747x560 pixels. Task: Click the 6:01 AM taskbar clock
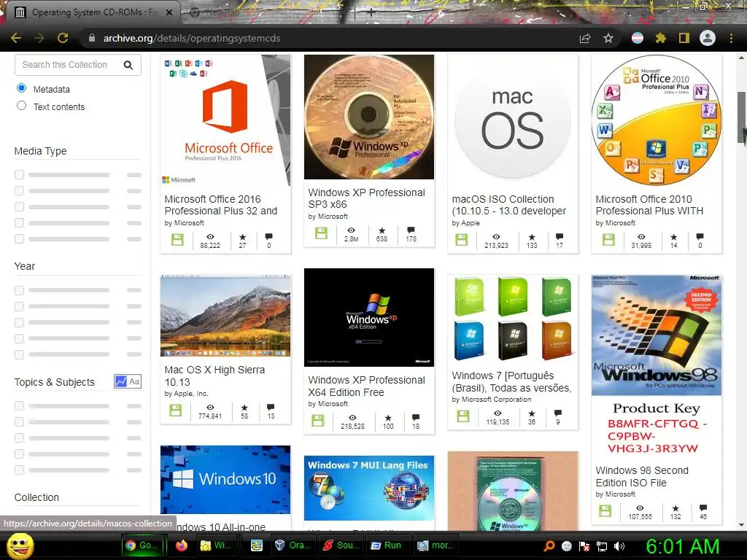coord(683,546)
